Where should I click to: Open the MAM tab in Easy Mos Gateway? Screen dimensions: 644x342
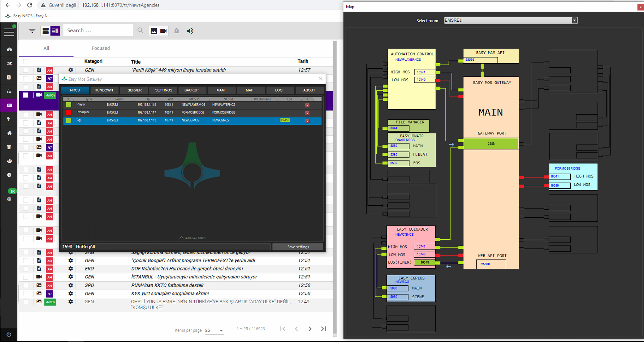tap(221, 90)
